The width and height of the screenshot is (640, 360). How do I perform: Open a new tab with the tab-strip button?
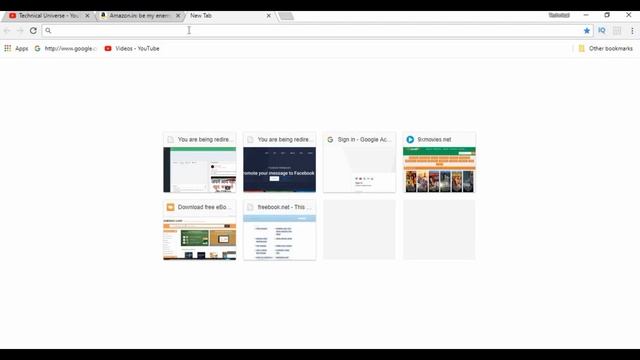pyautogui.click(x=286, y=16)
